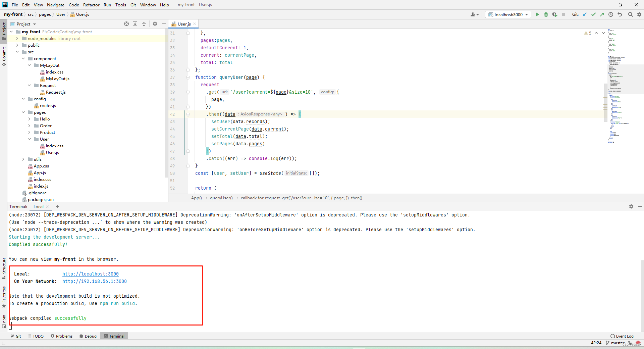Click the pages breadcrumb in navigation bar

tap(45, 14)
